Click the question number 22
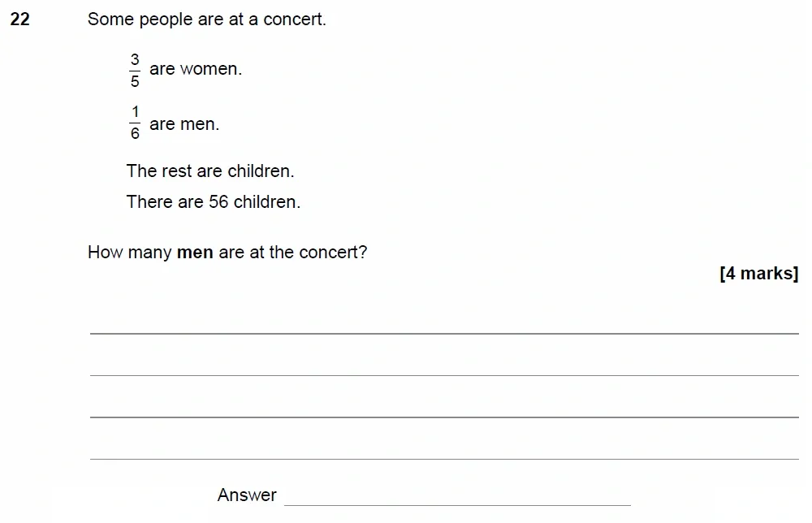The height and width of the screenshot is (523, 812). [x=20, y=19]
